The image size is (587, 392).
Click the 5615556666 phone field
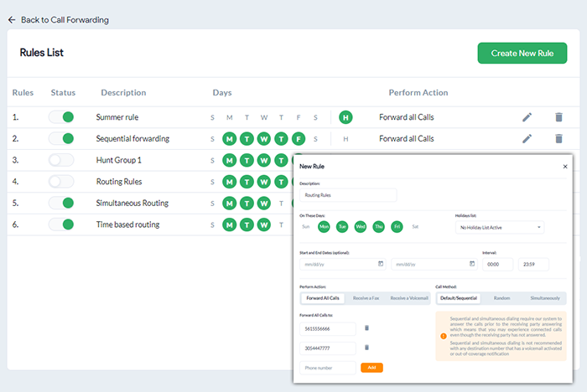coord(328,329)
